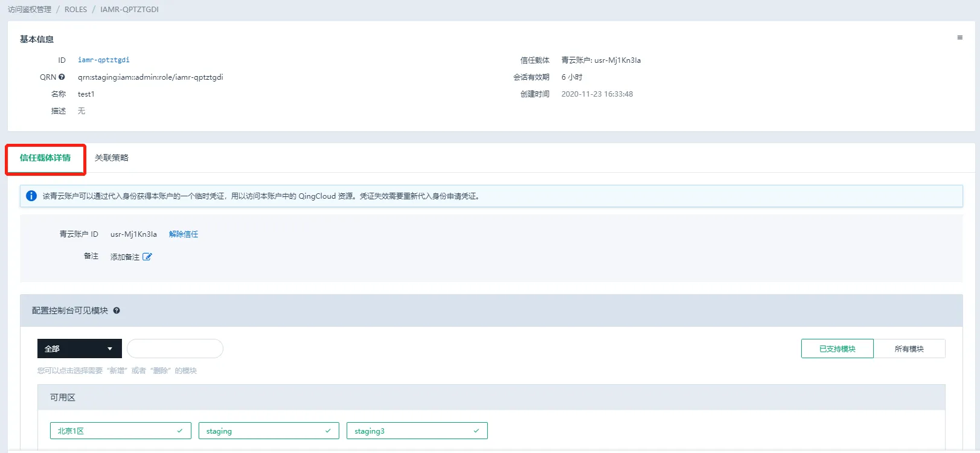Switch to the 关联策略 tab
Screen dimensions: 980x453
point(112,158)
